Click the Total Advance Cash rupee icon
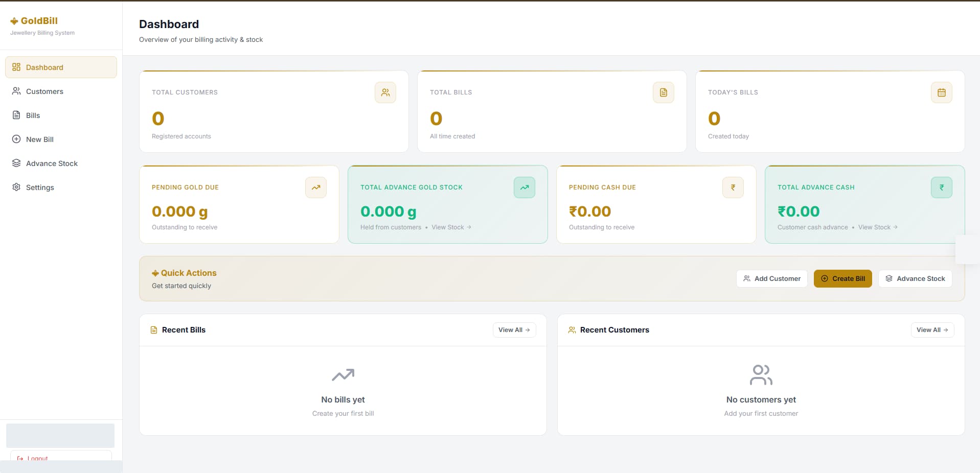The image size is (980, 473). click(942, 187)
